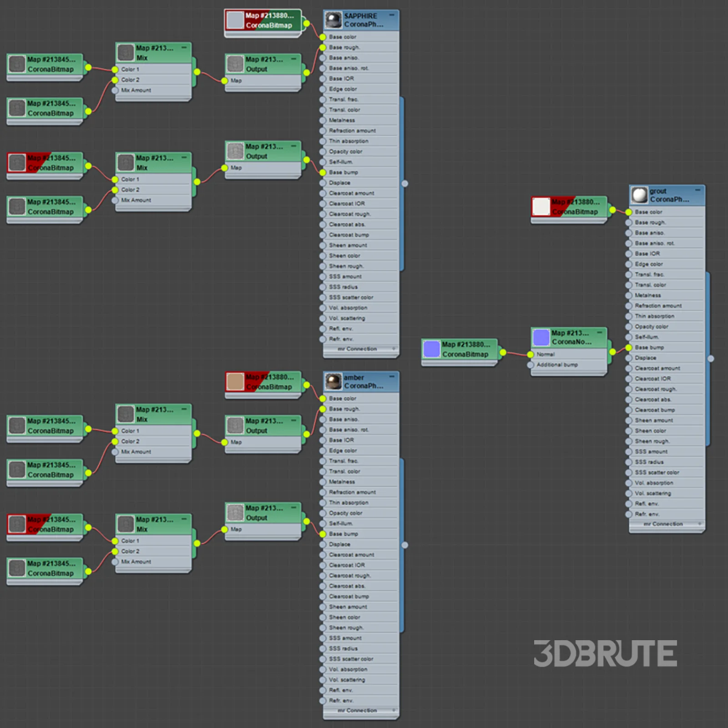Click the Additional bump socket on CoronaNormal

531,365
